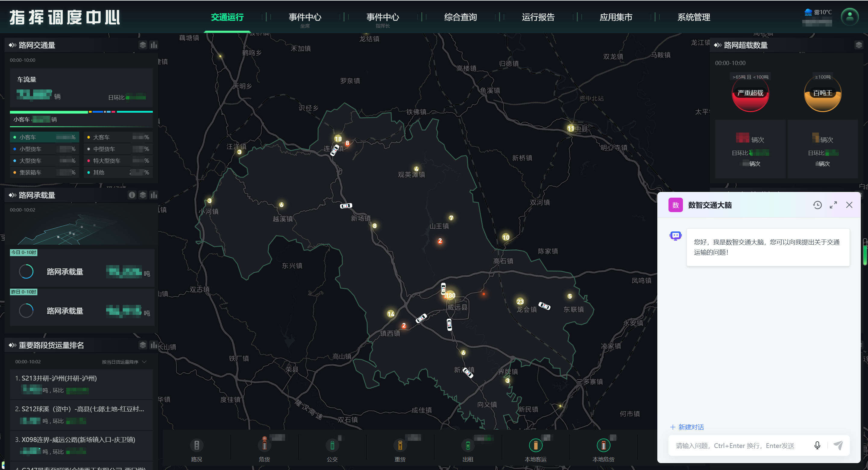Expand 数智交通大脑 chat to fullscreen
This screenshot has width=868, height=470.
[833, 205]
